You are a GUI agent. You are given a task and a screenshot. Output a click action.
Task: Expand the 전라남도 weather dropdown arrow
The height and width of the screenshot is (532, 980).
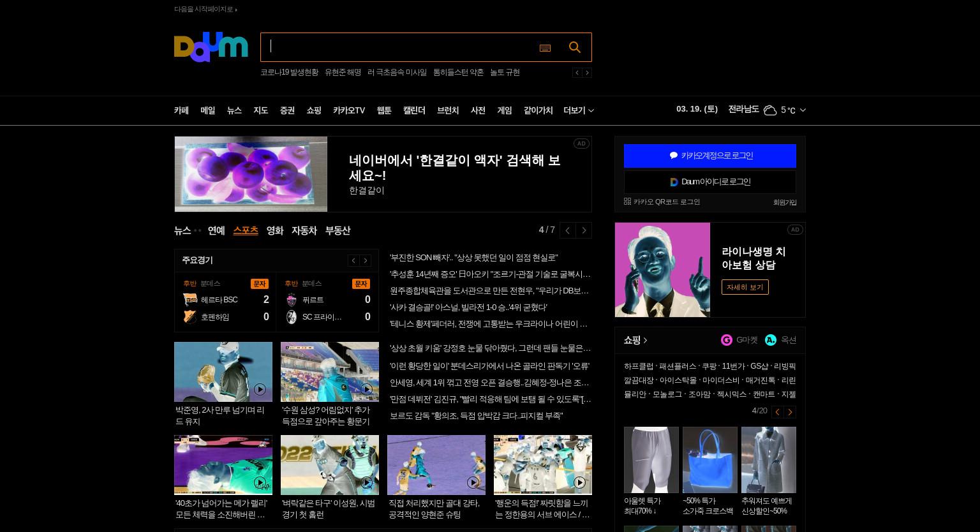[803, 110]
